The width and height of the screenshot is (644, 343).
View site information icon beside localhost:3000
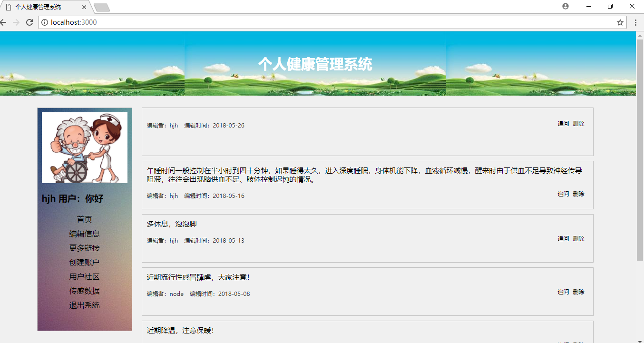45,22
